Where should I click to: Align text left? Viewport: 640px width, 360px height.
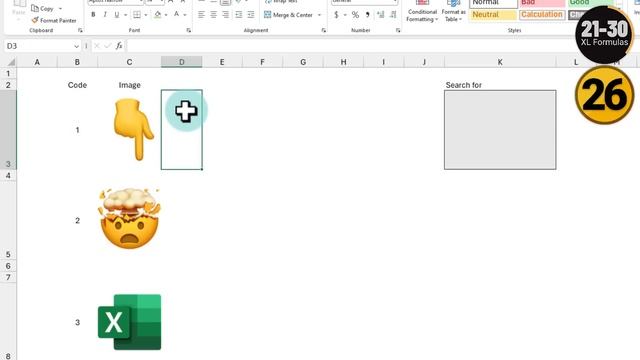tap(201, 15)
